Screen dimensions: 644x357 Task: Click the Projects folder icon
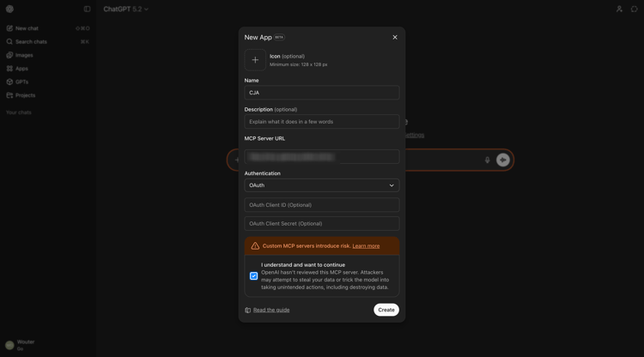pos(9,95)
